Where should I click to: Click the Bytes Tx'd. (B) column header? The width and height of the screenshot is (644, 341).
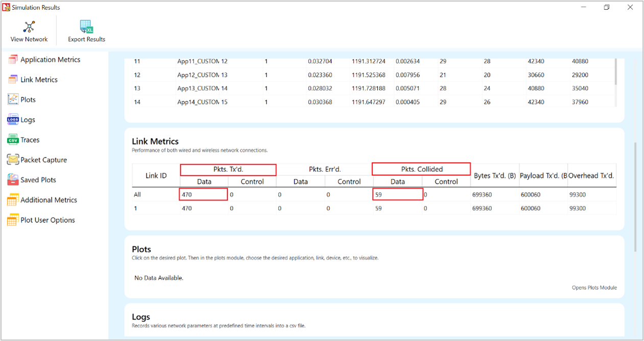click(494, 175)
